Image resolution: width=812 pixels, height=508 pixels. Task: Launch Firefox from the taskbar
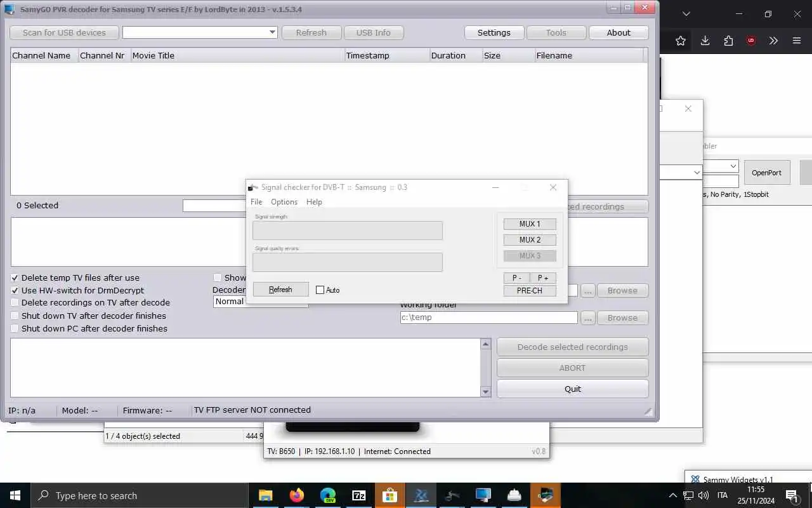click(296, 495)
